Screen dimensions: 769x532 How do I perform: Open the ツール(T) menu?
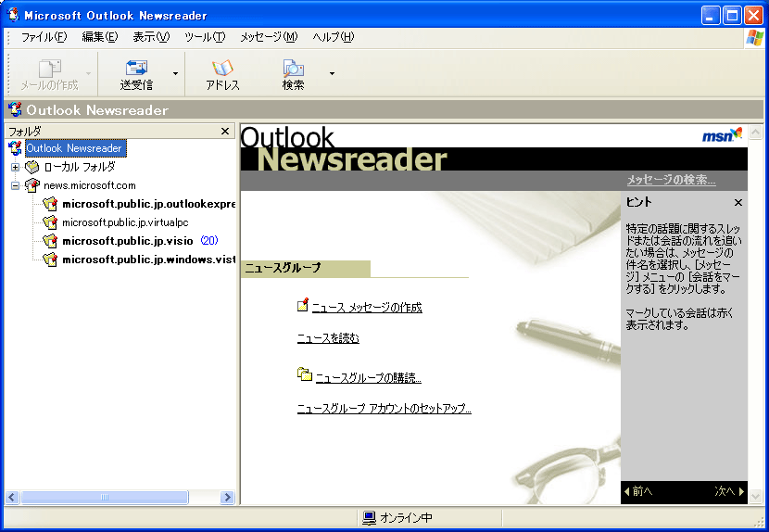pyautogui.click(x=205, y=37)
